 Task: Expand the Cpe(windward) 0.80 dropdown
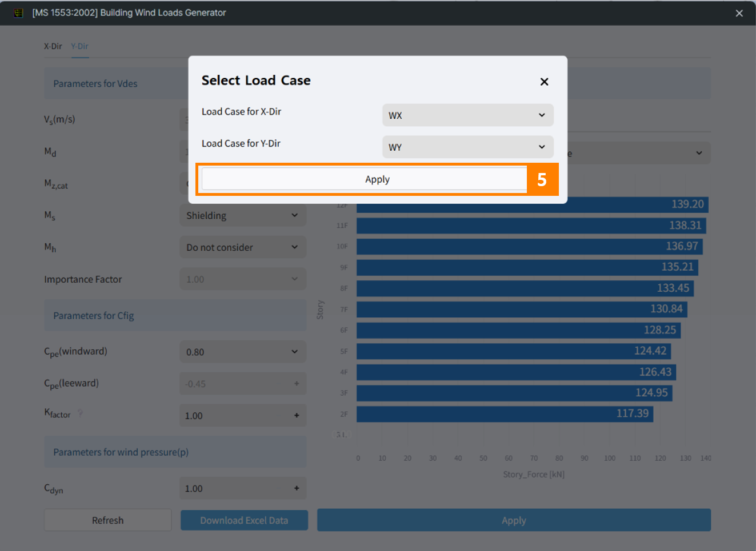tap(242, 352)
